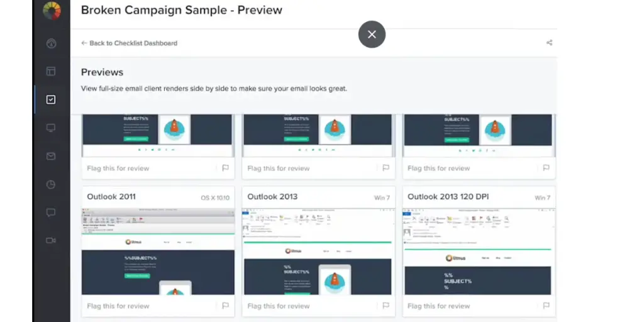Open the monitor previews icon in sidebar
The height and width of the screenshot is (322, 644).
51,128
